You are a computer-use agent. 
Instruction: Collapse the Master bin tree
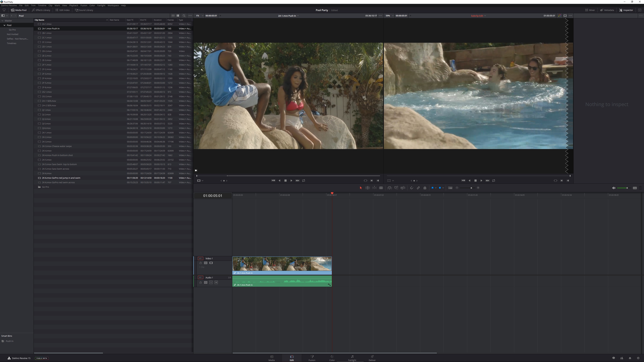2,21
